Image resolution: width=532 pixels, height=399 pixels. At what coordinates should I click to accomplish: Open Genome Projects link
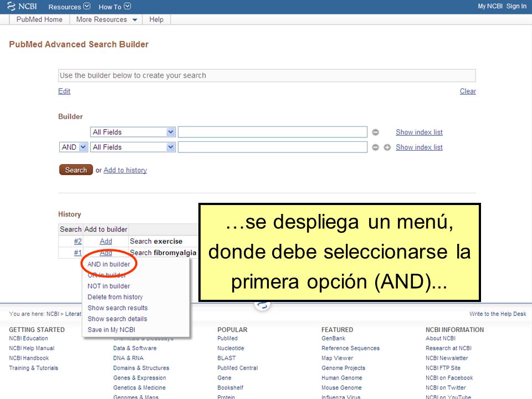344,368
